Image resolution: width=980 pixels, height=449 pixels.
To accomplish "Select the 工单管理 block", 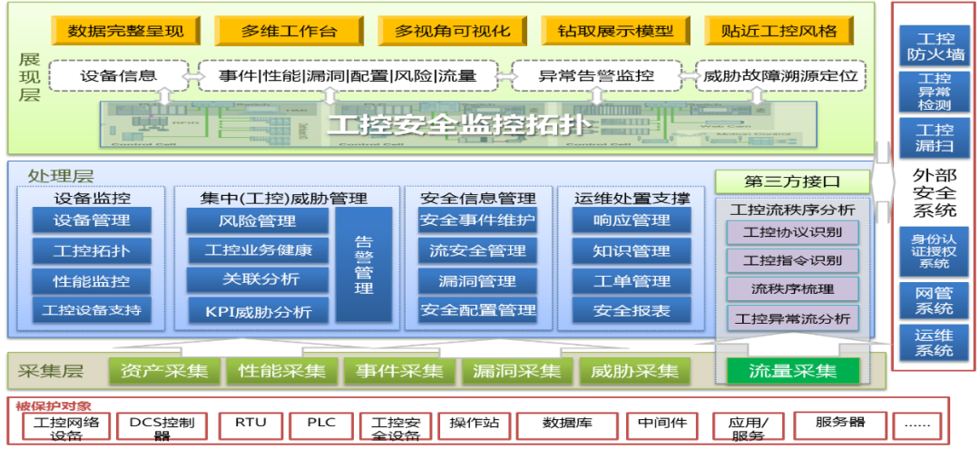I will [632, 281].
